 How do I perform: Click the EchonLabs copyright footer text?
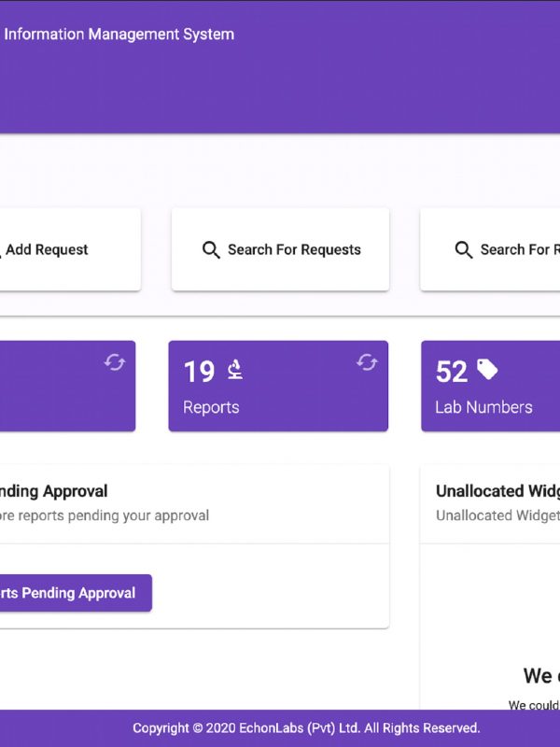click(x=306, y=728)
